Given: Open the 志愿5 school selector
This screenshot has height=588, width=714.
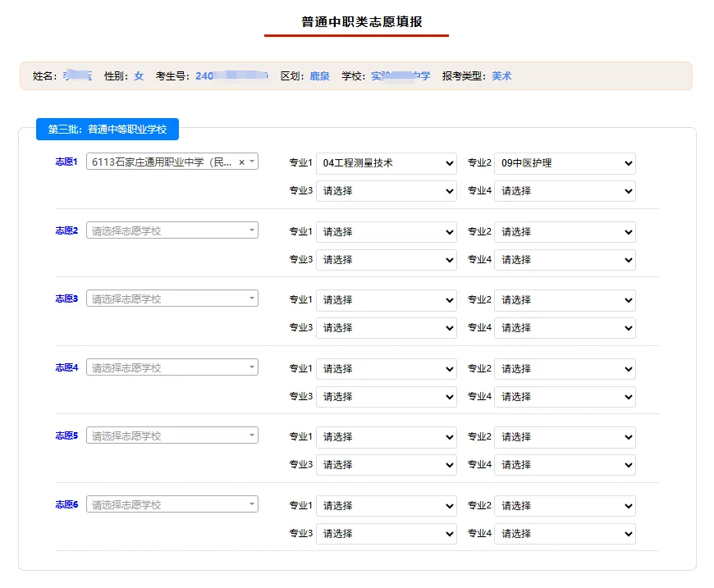Looking at the screenshot, I should pyautogui.click(x=172, y=435).
